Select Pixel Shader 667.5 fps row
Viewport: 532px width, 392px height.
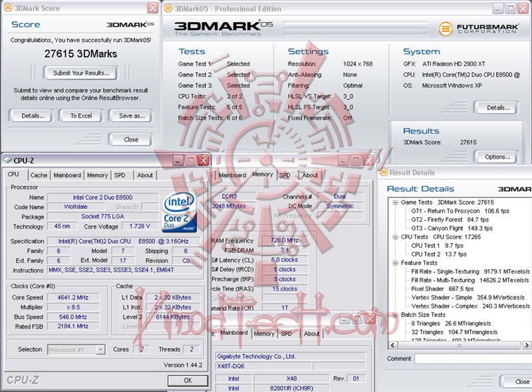click(x=442, y=289)
